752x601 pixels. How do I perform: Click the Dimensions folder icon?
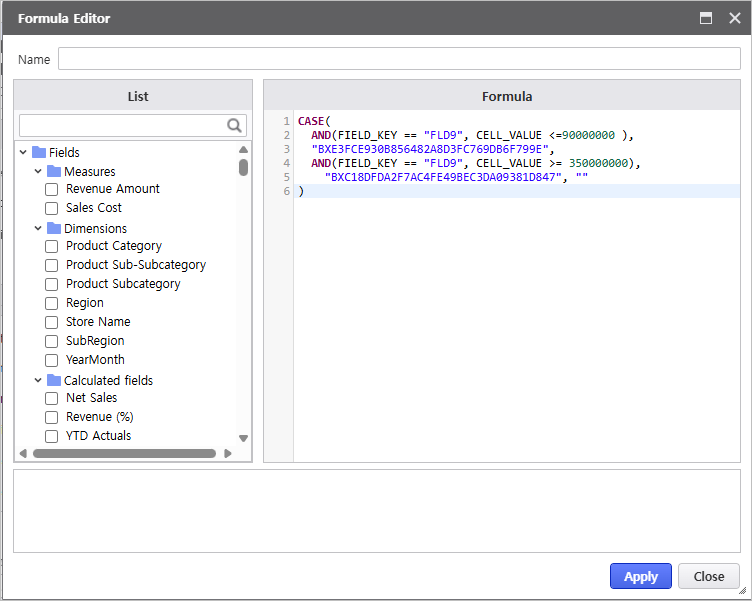point(54,229)
